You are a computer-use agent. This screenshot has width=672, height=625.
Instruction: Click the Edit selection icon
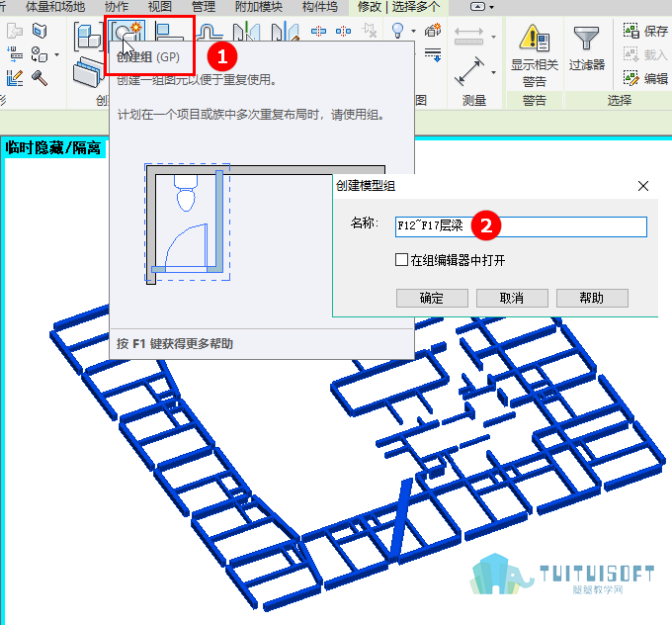[630, 78]
